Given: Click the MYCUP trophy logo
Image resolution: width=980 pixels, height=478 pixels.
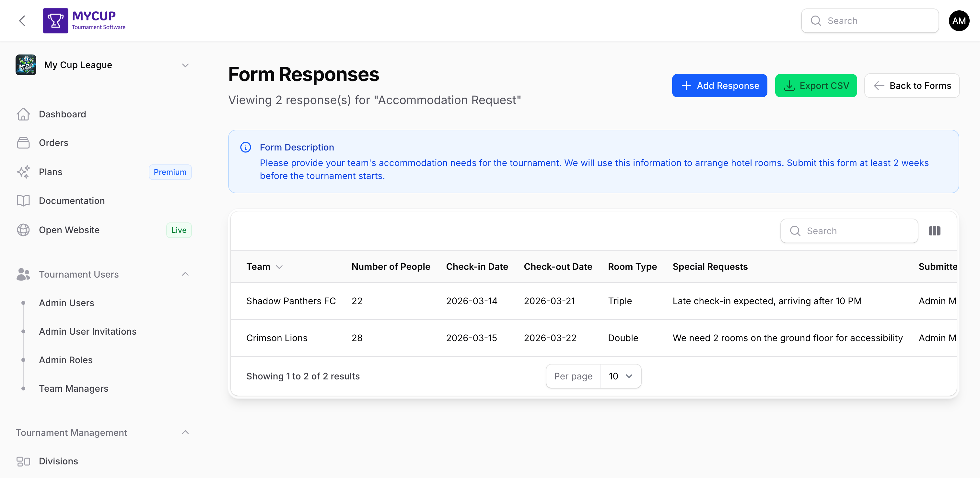Looking at the screenshot, I should (x=55, y=20).
